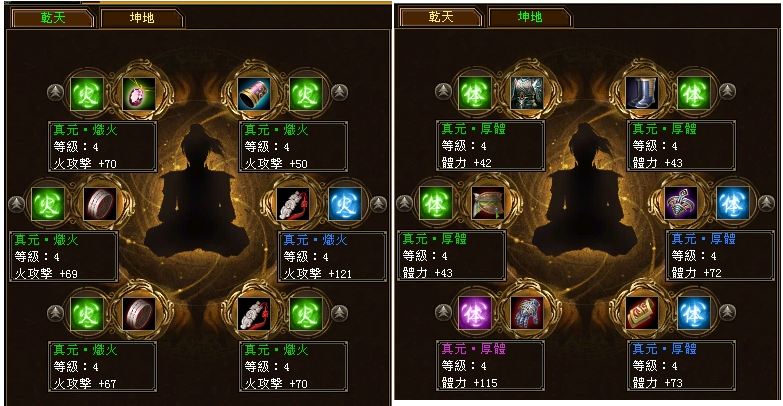Select the purple bracer equipment icon
This screenshot has width=783, height=406.
coord(254,93)
